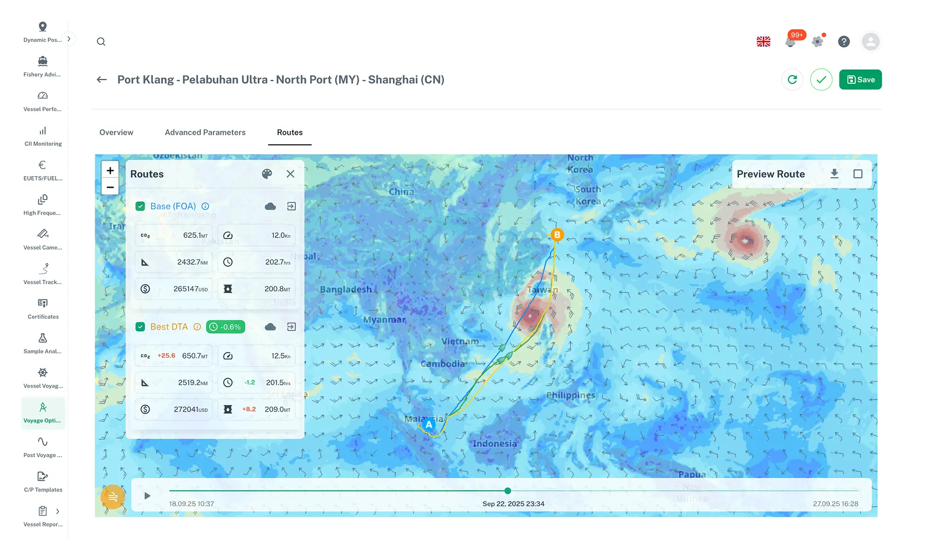925x560 pixels.
Task: Click the refresh circular button
Action: pos(792,79)
